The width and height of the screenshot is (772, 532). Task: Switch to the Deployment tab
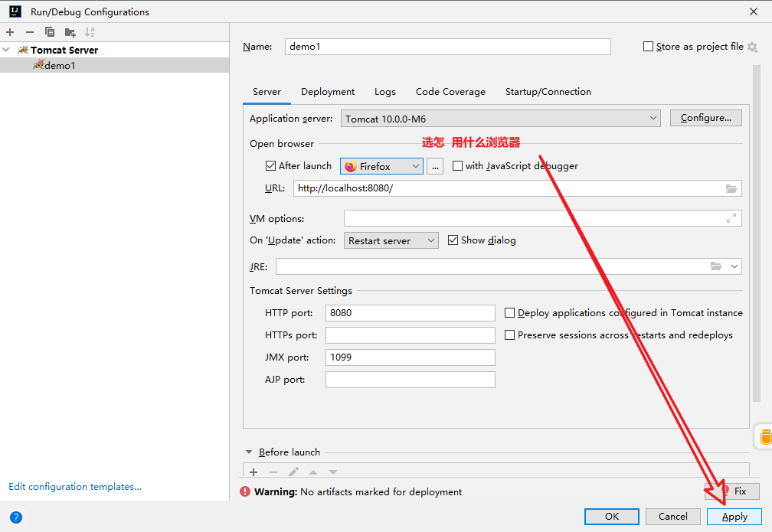pos(328,92)
